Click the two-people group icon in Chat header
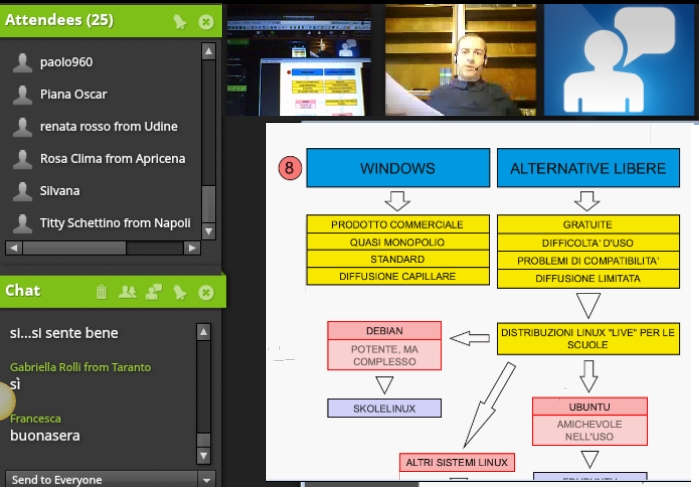The width and height of the screenshot is (699, 487). tap(127, 292)
